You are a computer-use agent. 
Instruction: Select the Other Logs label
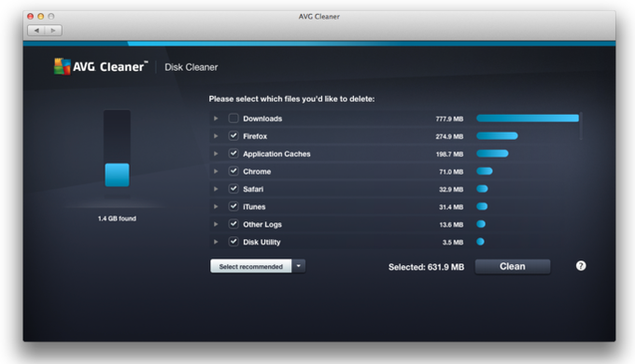[x=262, y=224]
